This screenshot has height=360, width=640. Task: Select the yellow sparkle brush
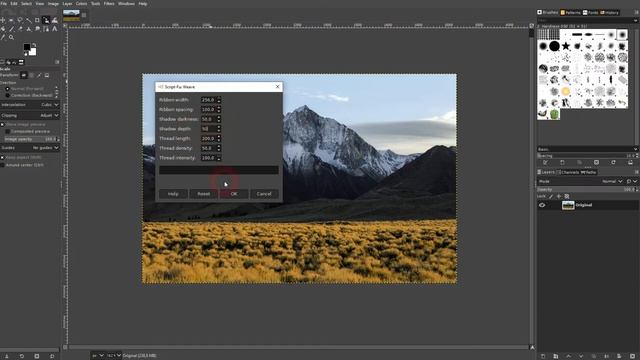point(566,91)
